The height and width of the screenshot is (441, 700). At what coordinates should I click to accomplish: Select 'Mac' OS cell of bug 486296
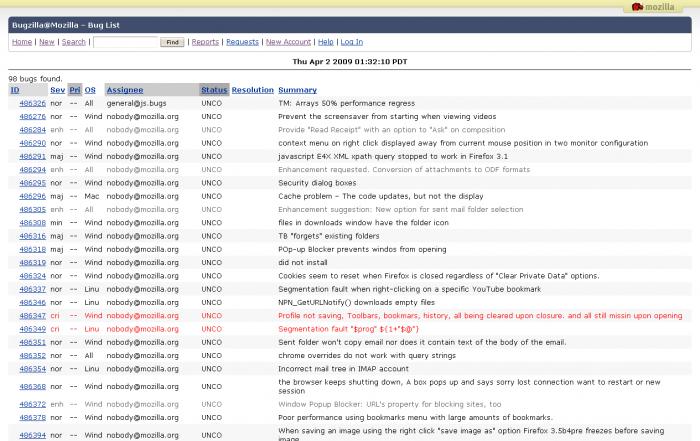pyautogui.click(x=92, y=196)
